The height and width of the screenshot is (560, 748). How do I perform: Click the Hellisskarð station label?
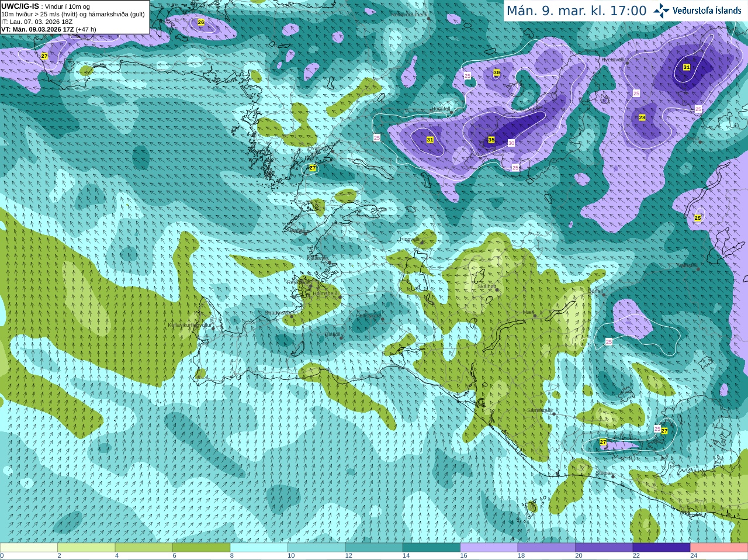(x=368, y=316)
